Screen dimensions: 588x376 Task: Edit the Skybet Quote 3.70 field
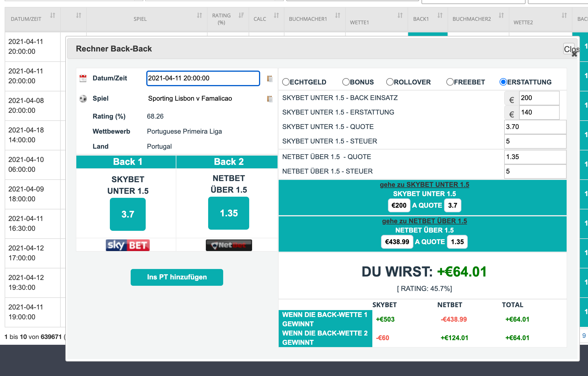(x=535, y=127)
